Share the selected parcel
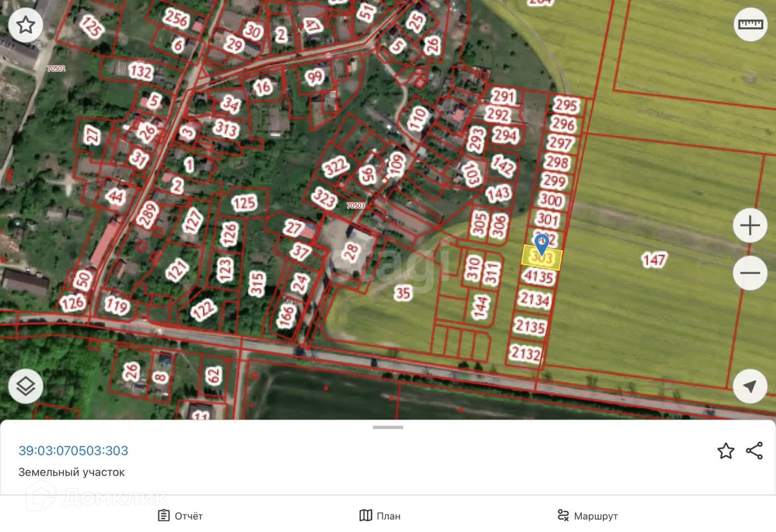The height and width of the screenshot is (532, 776). (x=754, y=451)
